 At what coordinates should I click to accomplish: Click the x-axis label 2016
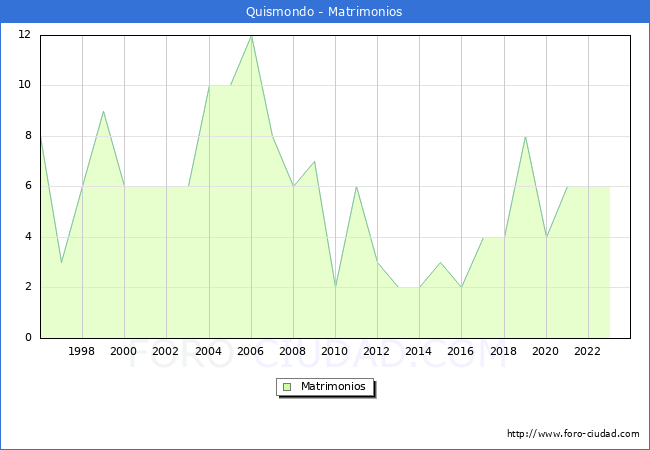coord(460,351)
